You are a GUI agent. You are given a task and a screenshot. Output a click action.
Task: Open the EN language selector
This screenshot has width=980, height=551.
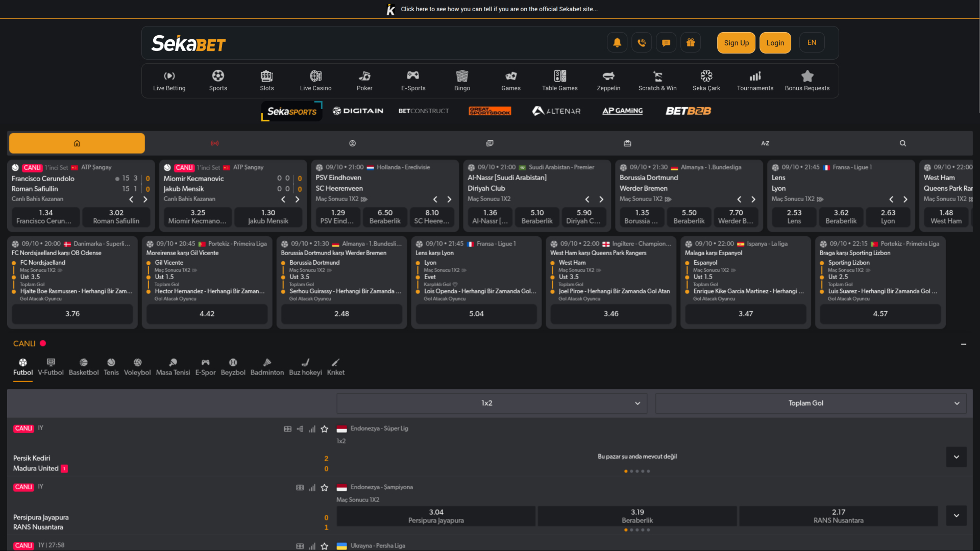point(812,43)
